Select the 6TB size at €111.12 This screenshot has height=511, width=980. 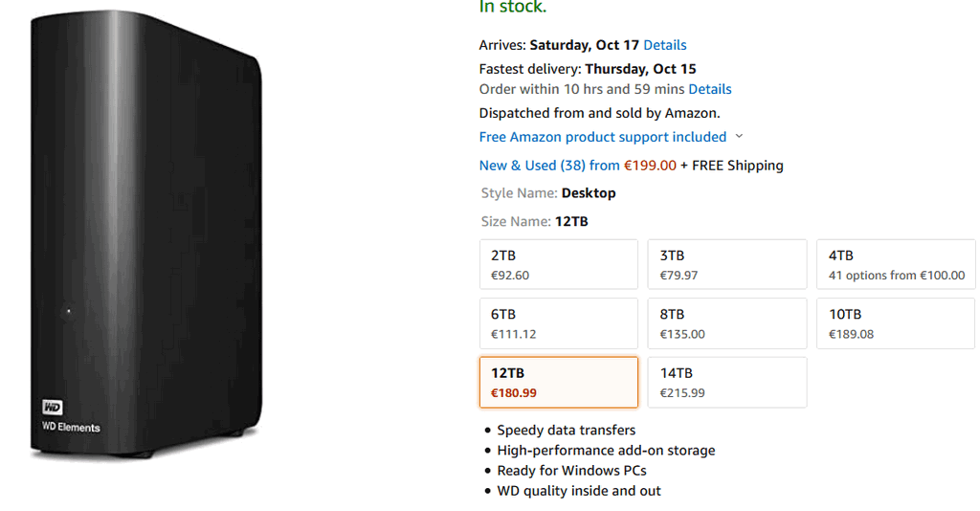click(559, 323)
